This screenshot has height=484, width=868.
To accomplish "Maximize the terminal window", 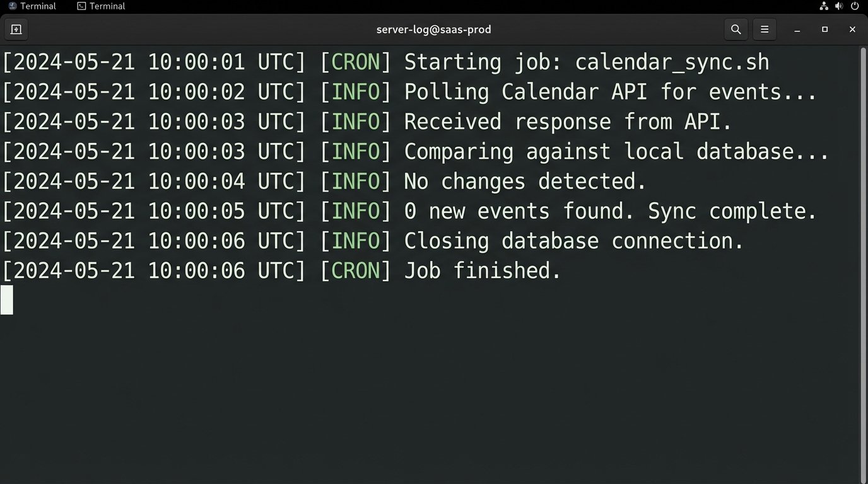I will coord(824,29).
